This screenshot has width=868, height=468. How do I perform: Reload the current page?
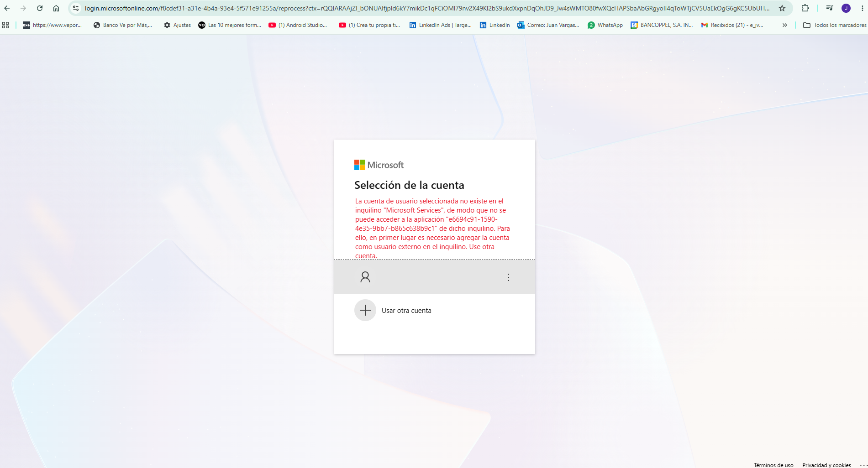point(40,8)
